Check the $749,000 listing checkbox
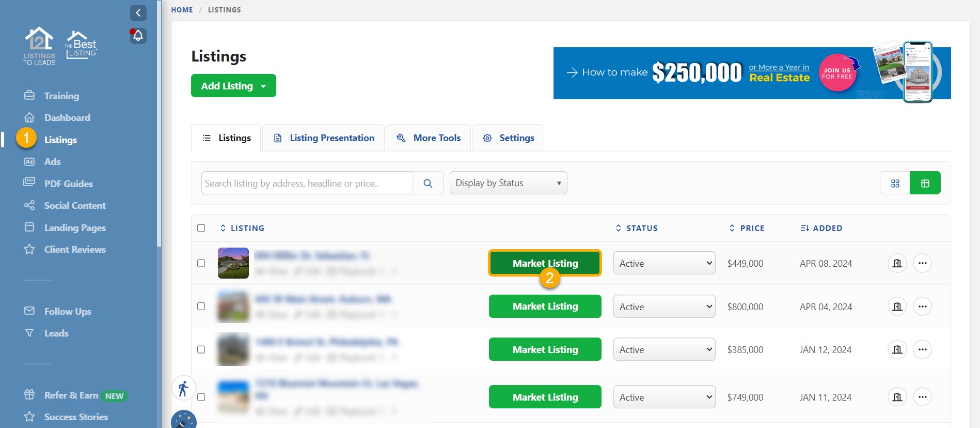This screenshot has height=428, width=980. pyautogui.click(x=201, y=397)
